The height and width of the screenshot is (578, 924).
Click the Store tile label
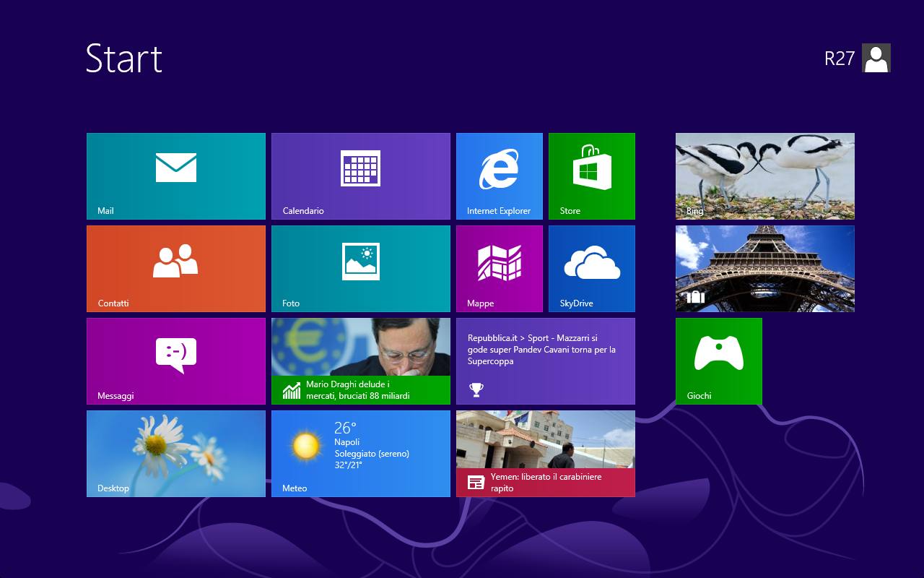coord(570,211)
